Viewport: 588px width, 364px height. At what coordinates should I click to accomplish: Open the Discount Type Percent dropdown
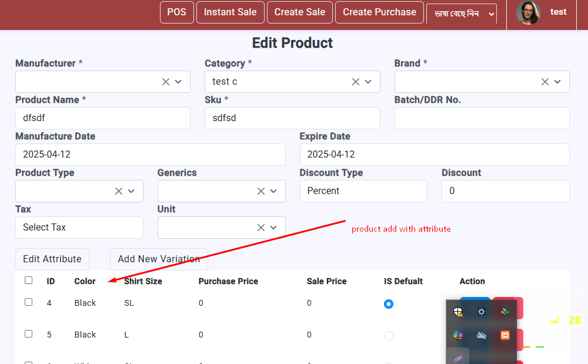click(x=363, y=191)
